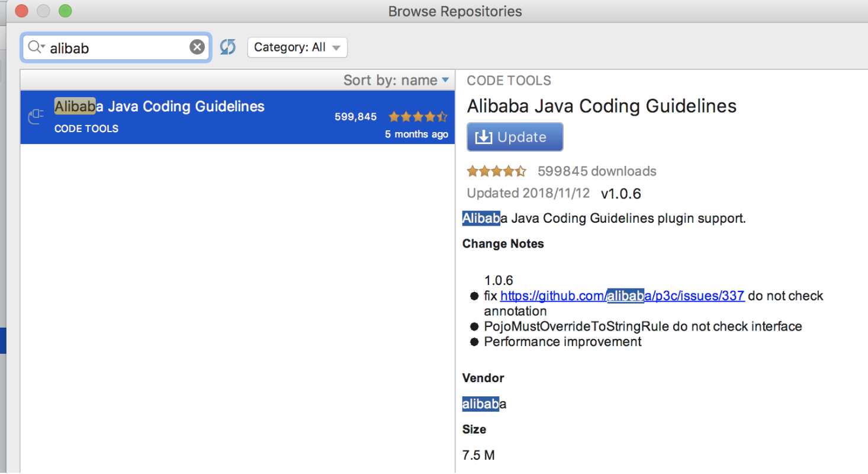Click the green maximize window button

click(65, 11)
